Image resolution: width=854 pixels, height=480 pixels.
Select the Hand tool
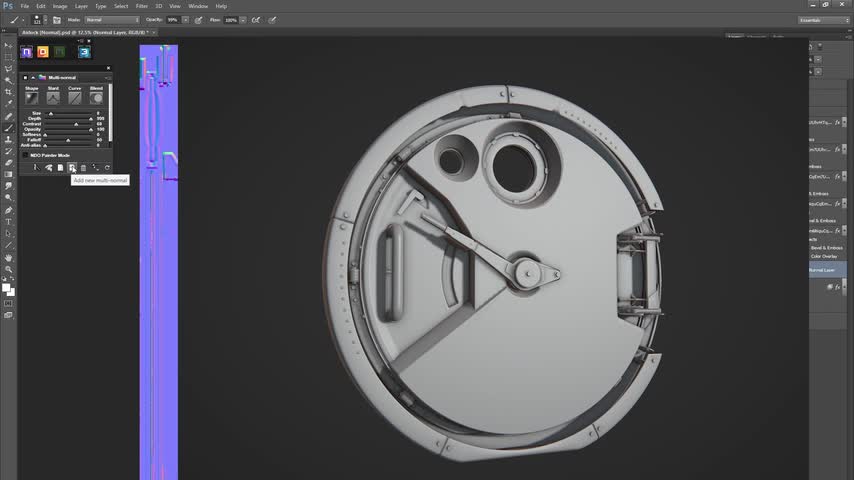click(8, 258)
